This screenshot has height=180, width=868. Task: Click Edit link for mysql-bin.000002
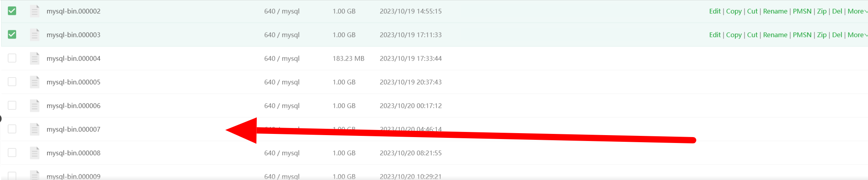pyautogui.click(x=715, y=11)
